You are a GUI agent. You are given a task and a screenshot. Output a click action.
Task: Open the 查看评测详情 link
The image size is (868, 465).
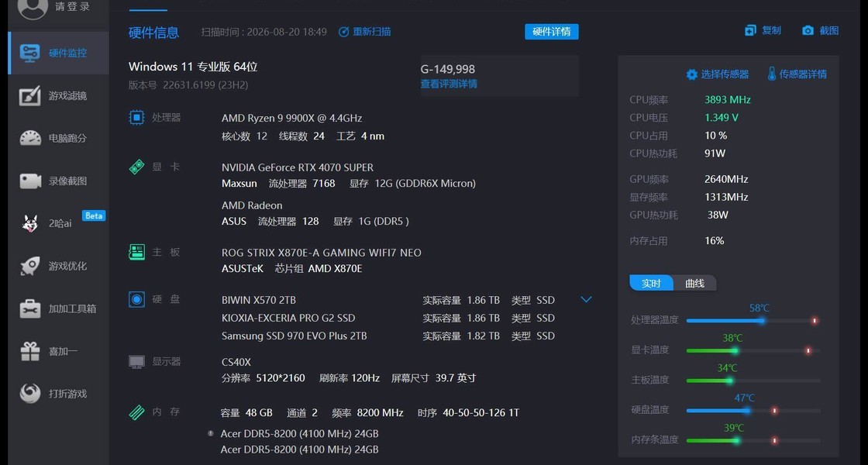(449, 84)
